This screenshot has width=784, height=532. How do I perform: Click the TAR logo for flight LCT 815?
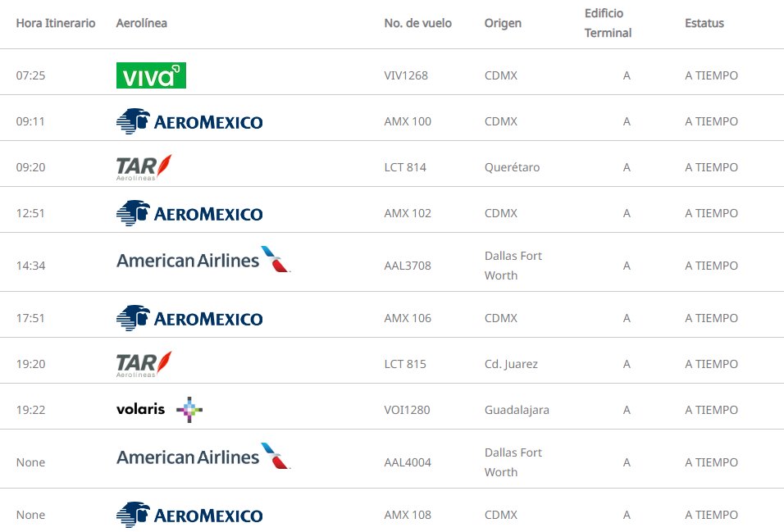[x=144, y=364]
